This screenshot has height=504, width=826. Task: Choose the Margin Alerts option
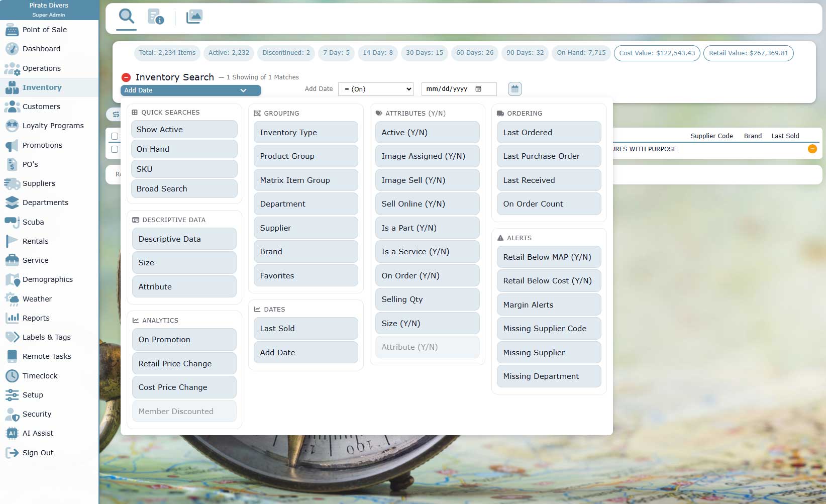[x=549, y=305]
